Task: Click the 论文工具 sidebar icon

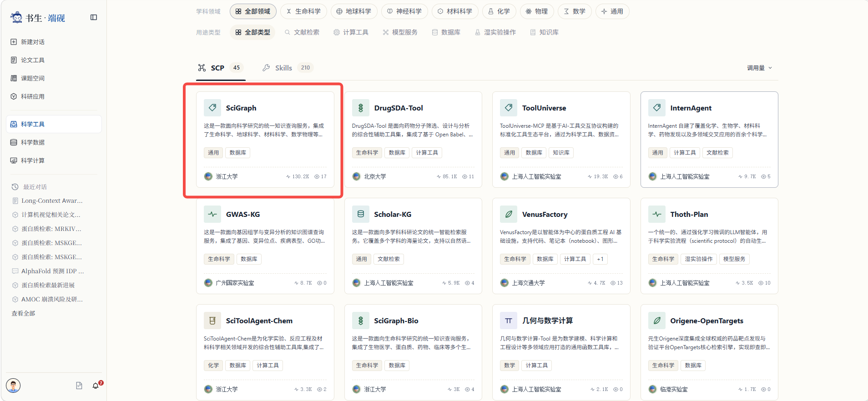Action: click(14, 60)
